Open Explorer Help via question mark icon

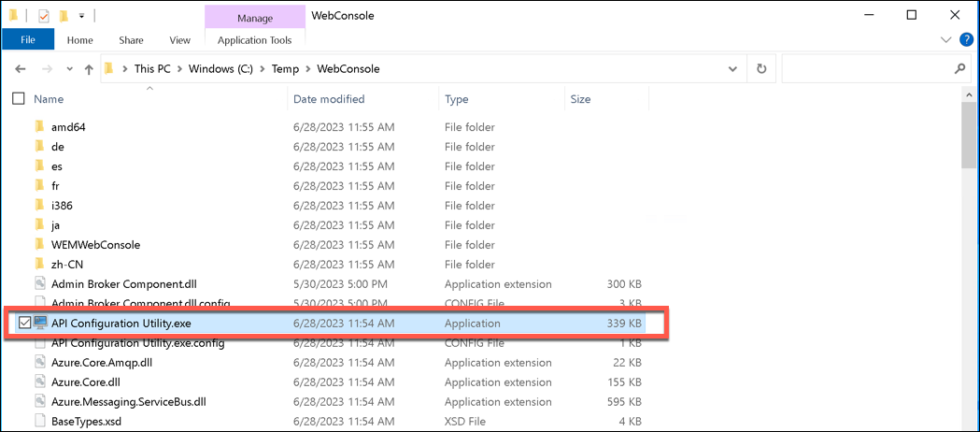click(966, 39)
